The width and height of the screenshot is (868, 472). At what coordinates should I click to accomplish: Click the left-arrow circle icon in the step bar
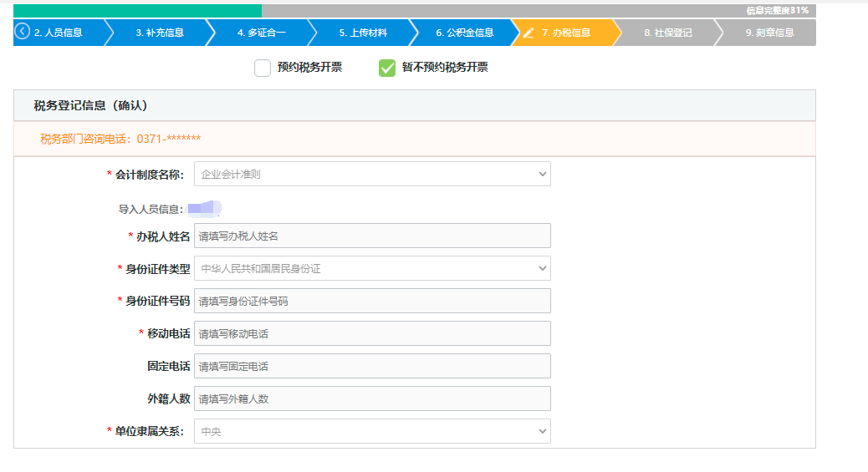23,33
